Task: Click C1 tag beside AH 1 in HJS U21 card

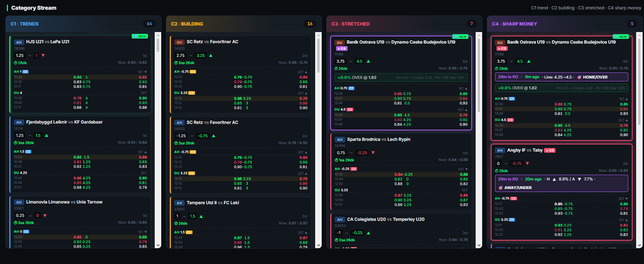Action: (26, 72)
